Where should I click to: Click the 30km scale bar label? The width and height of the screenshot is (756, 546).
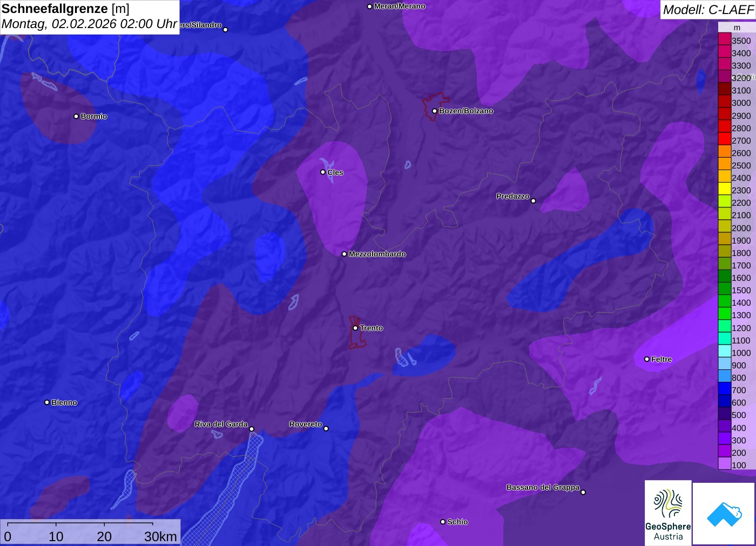point(160,536)
